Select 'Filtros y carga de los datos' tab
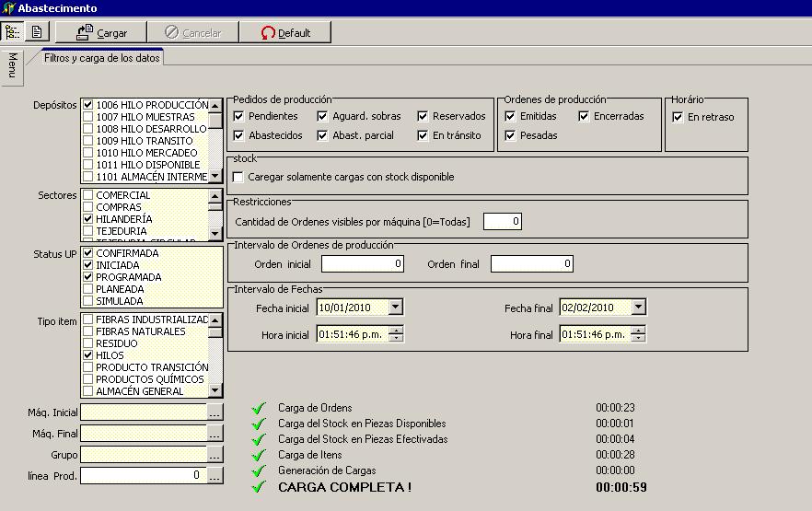 click(102, 58)
